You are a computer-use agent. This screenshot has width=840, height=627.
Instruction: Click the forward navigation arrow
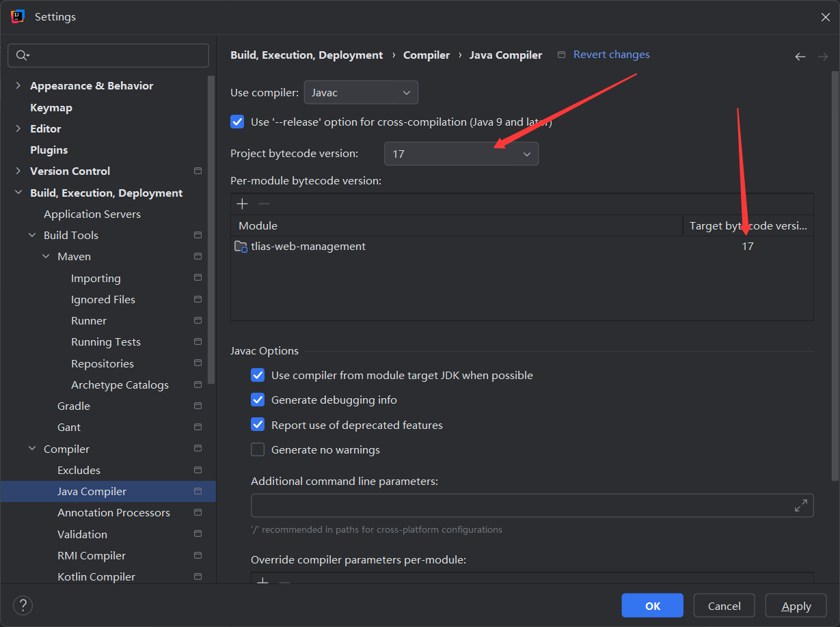[x=823, y=57]
